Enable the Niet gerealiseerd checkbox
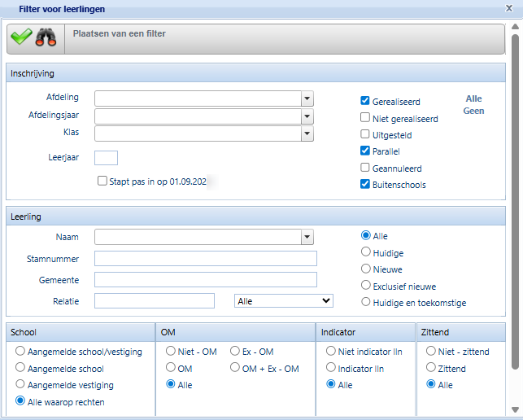523x420 pixels. click(x=365, y=118)
